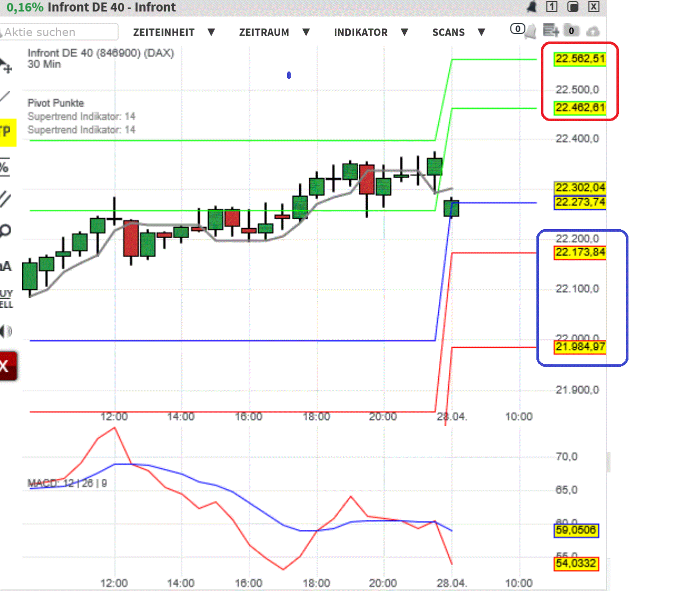This screenshot has height=599, width=700.
Task: Focus the Aktie suchen search field
Action: 59,32
